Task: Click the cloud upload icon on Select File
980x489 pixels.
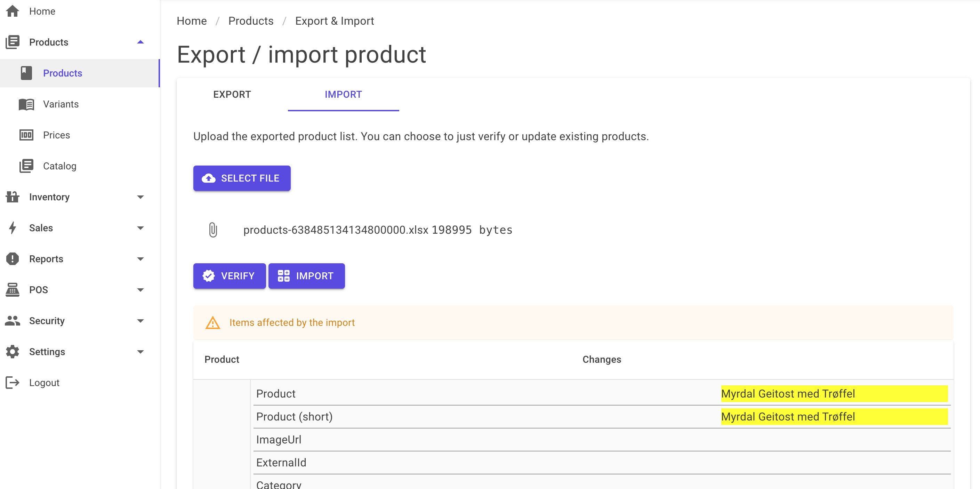Action: (208, 178)
